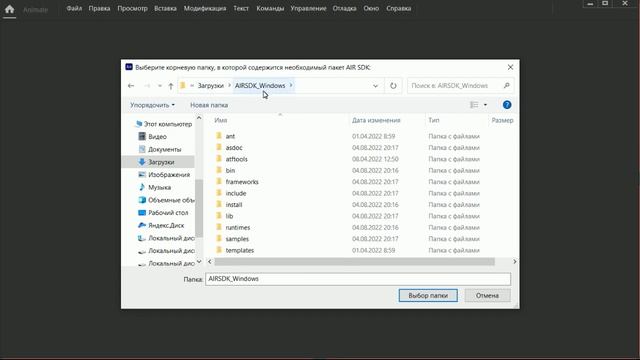This screenshot has width=640, height=360.
Task: Close the AIR SDK folder dialog
Action: pos(510,67)
